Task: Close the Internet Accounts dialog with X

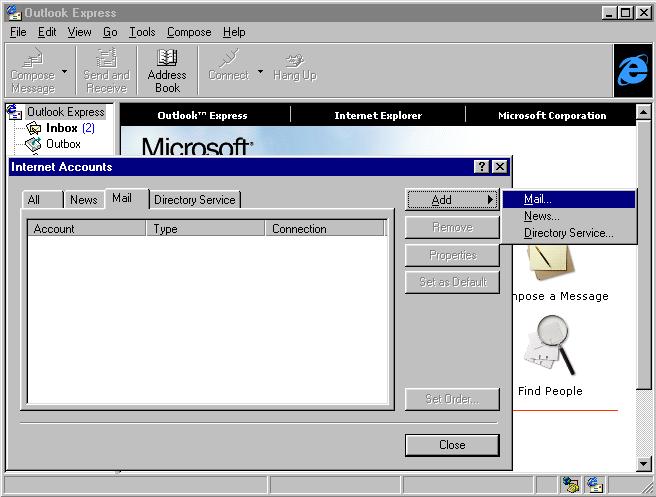Action: 500,167
